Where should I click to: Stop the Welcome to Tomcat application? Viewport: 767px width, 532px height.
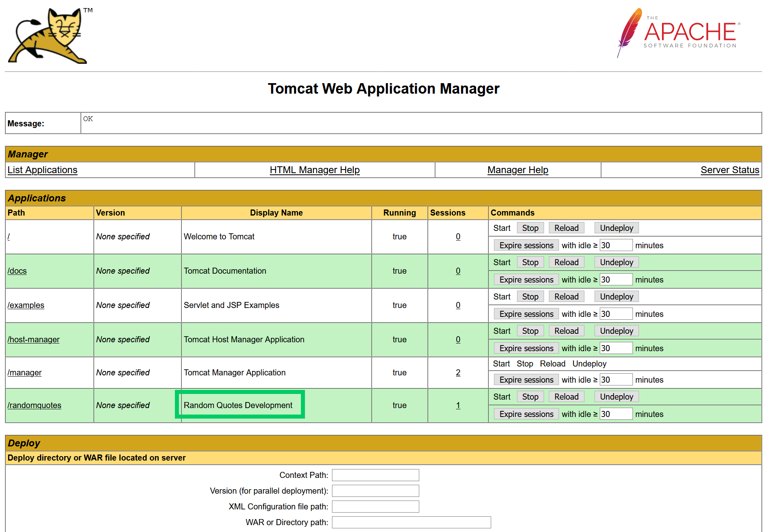pos(530,228)
